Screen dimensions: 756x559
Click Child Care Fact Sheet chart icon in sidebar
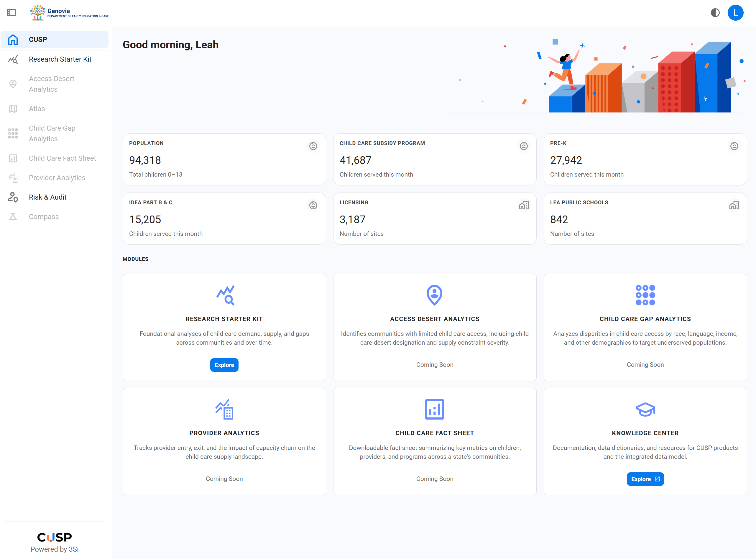click(13, 158)
